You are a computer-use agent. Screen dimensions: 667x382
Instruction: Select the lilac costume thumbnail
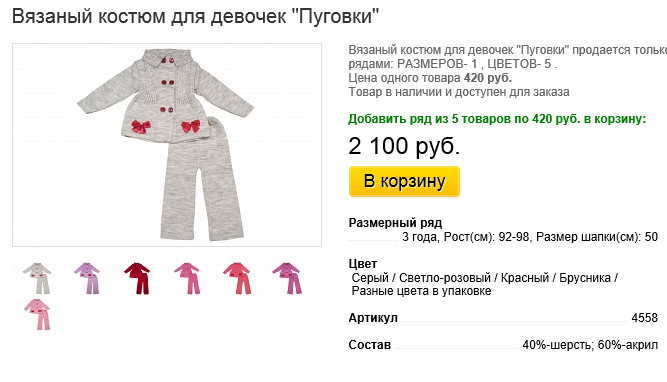point(87,278)
